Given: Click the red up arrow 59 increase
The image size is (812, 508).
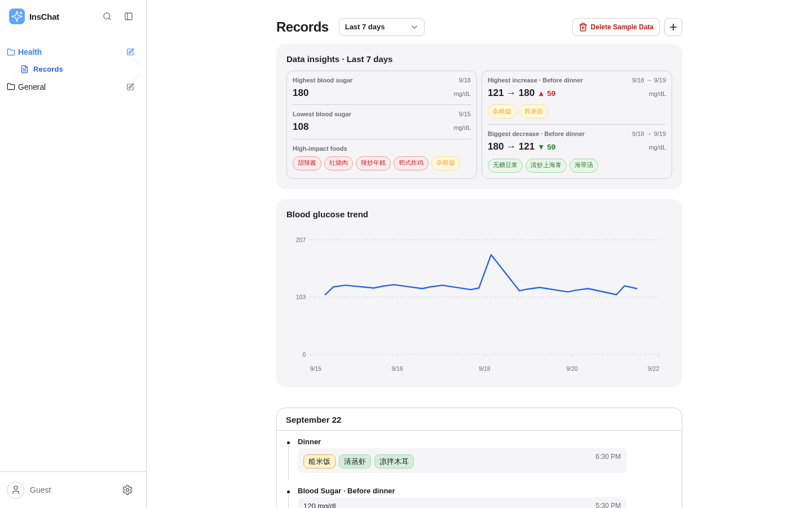Looking at the screenshot, I should (x=546, y=94).
